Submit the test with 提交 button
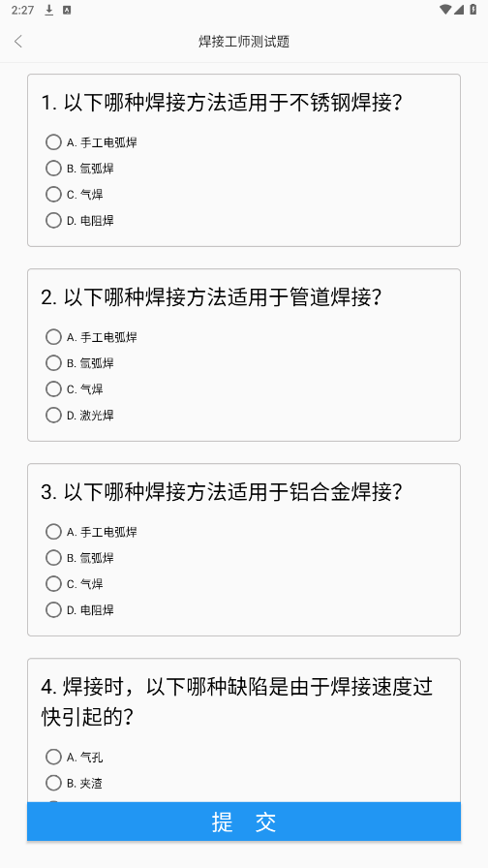The image size is (488, 868). (244, 821)
